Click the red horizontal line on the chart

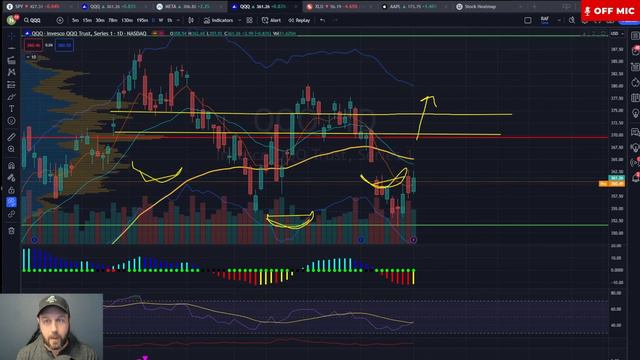coord(314,137)
